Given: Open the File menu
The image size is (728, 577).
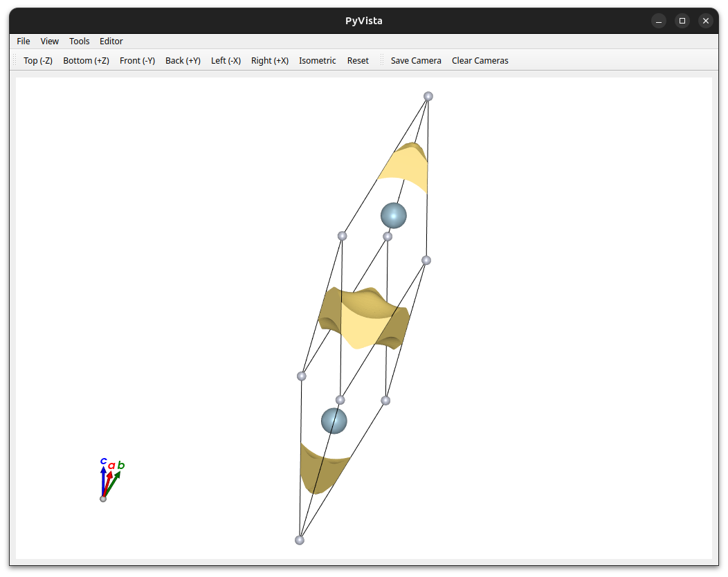Looking at the screenshot, I should coord(24,41).
